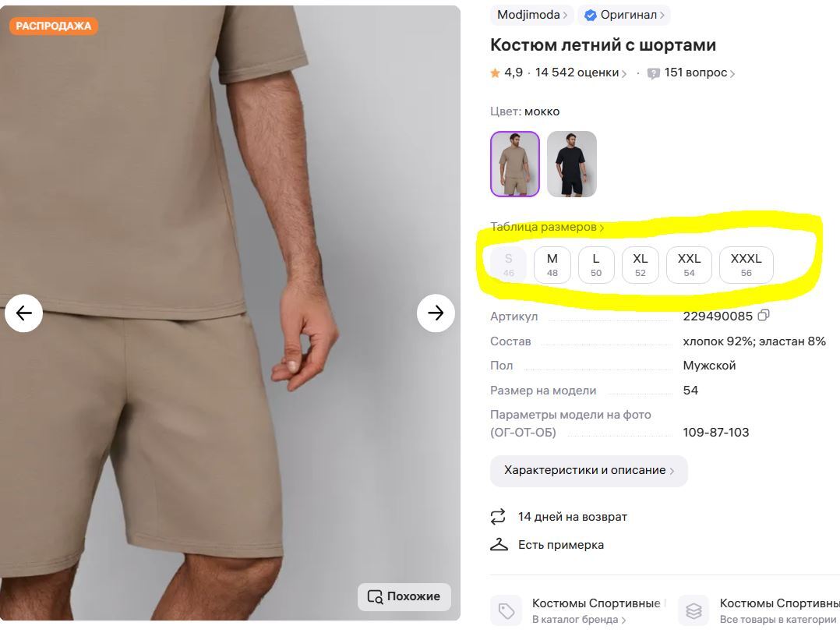Viewport: 840px width, 633px height.
Task: Click the question icon beside '151 вопрос'
Action: click(x=655, y=72)
